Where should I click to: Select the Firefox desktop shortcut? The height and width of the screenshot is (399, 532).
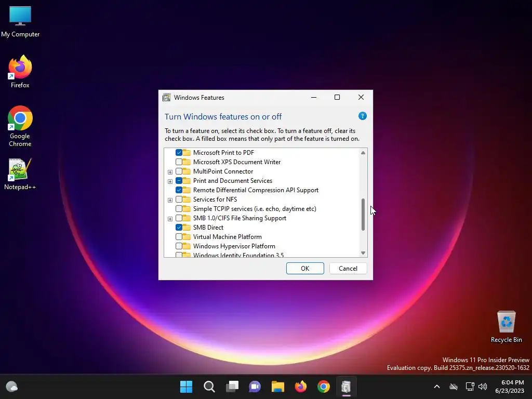(x=20, y=72)
